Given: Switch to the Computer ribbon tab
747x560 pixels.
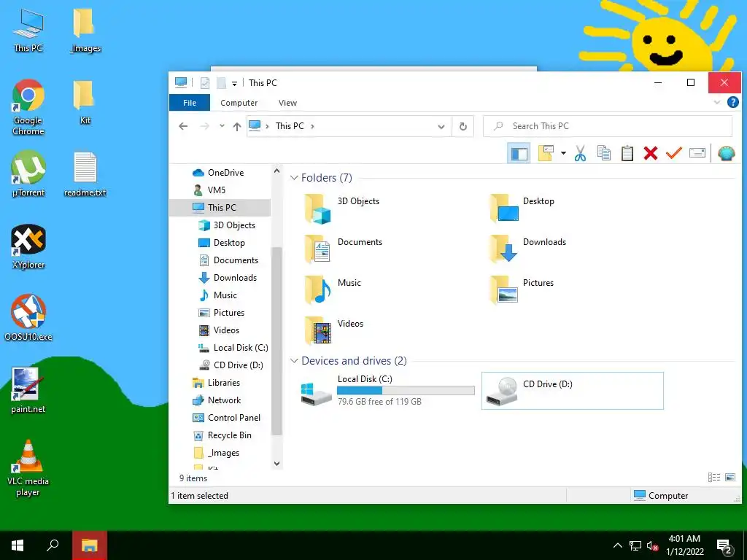Looking at the screenshot, I should 239,103.
